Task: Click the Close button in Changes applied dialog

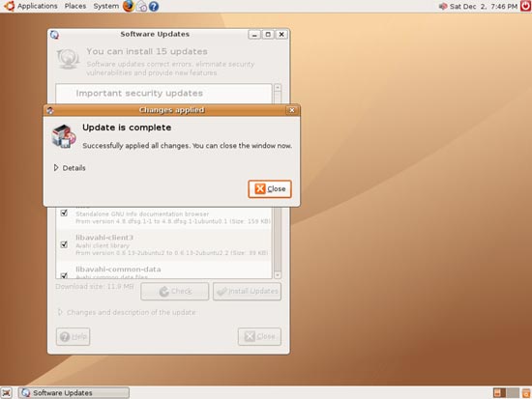Action: pos(270,188)
